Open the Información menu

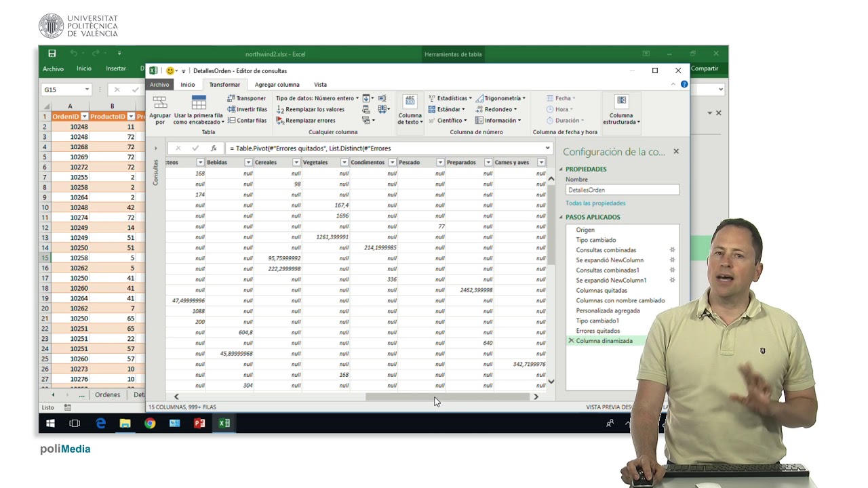point(498,120)
